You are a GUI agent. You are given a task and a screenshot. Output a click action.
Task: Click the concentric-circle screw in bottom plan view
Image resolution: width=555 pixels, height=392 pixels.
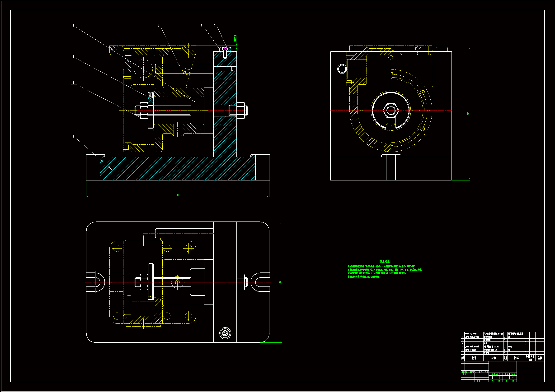tap(225, 334)
